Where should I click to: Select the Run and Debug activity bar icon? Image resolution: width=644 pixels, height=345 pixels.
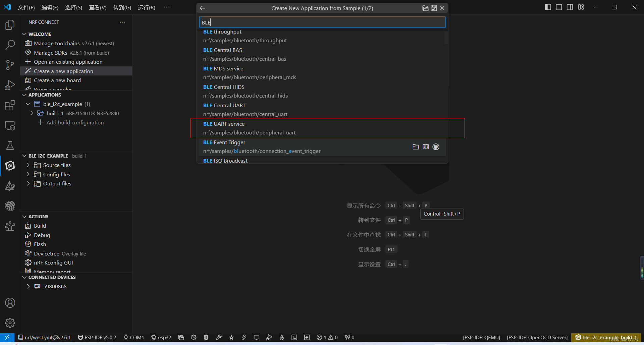10,85
